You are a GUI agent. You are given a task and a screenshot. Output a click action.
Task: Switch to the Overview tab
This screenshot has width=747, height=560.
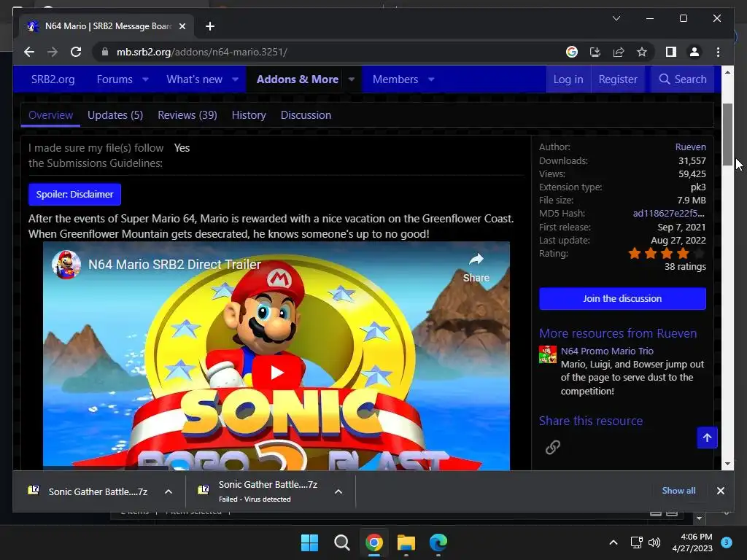tap(50, 115)
